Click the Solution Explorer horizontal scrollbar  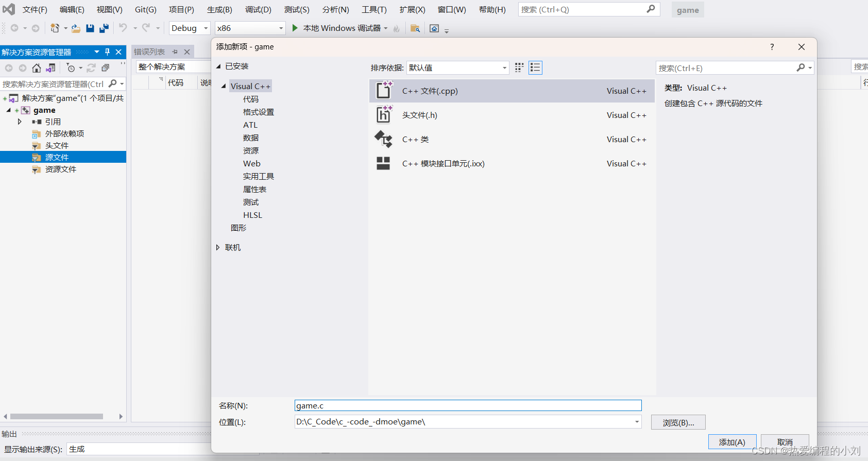tap(57, 416)
